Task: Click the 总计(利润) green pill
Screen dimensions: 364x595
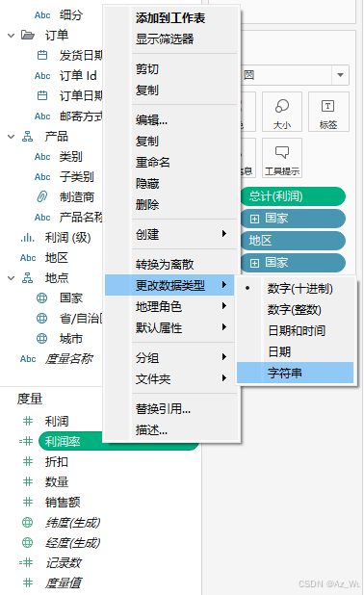Action: [x=293, y=196]
